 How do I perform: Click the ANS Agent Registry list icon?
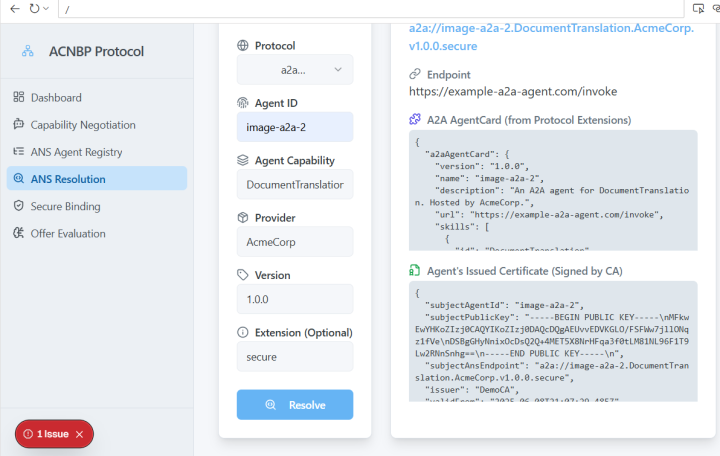(x=19, y=152)
